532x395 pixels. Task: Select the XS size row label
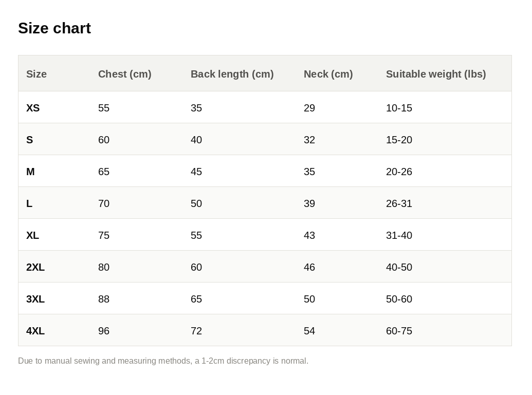[33, 108]
